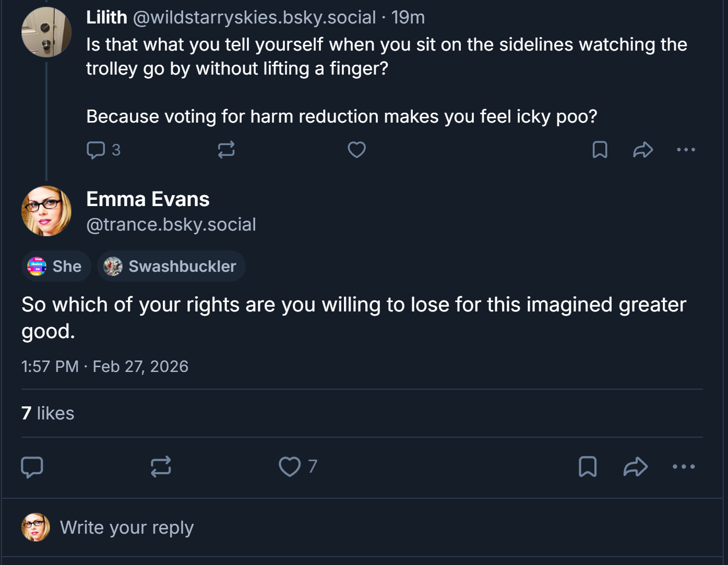Image resolution: width=728 pixels, height=565 pixels.
Task: View the 7 likes list
Action: click(48, 414)
